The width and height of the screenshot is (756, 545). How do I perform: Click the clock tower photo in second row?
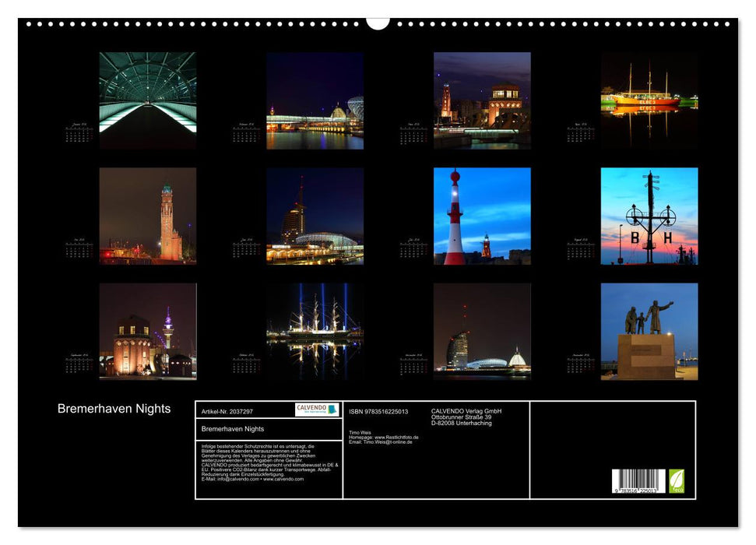pos(146,218)
